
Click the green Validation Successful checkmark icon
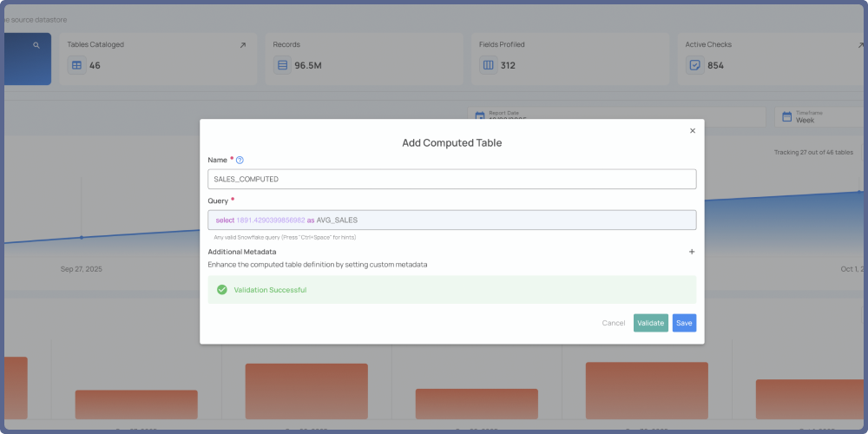pos(222,290)
